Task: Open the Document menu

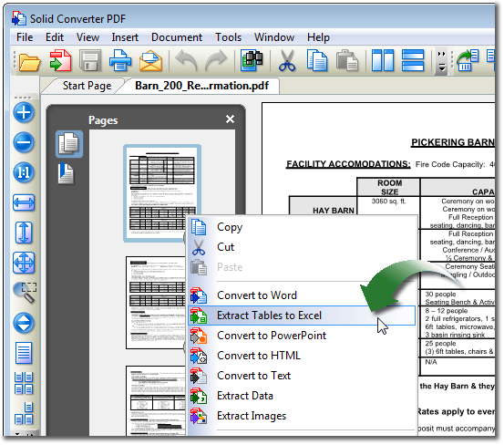Action: [x=177, y=37]
